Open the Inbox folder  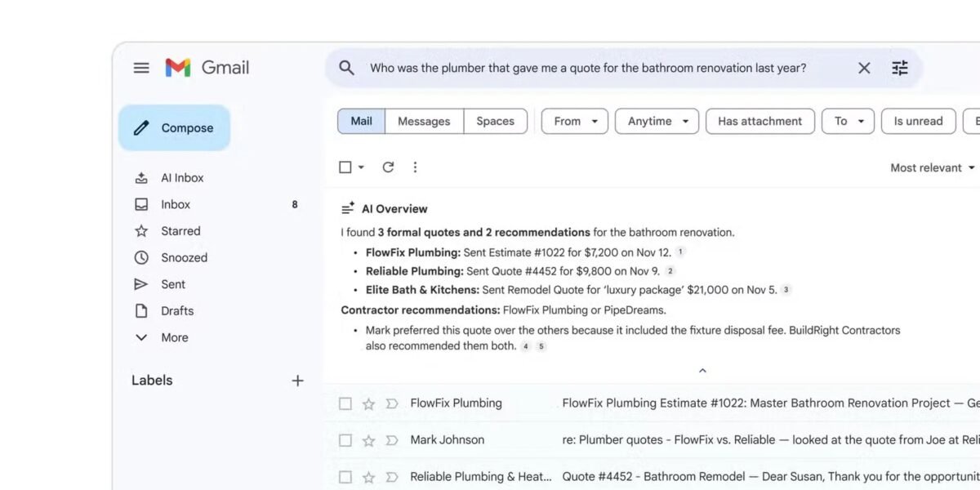[x=176, y=204]
